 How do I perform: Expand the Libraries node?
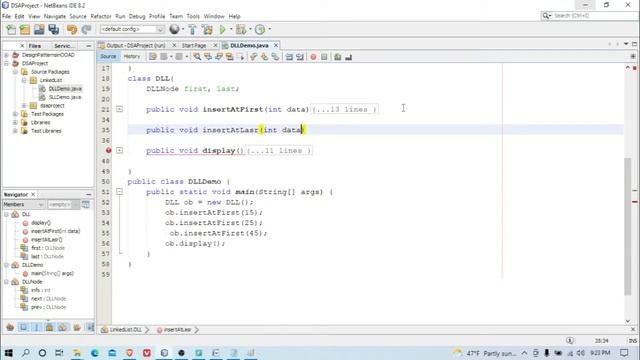point(15,122)
